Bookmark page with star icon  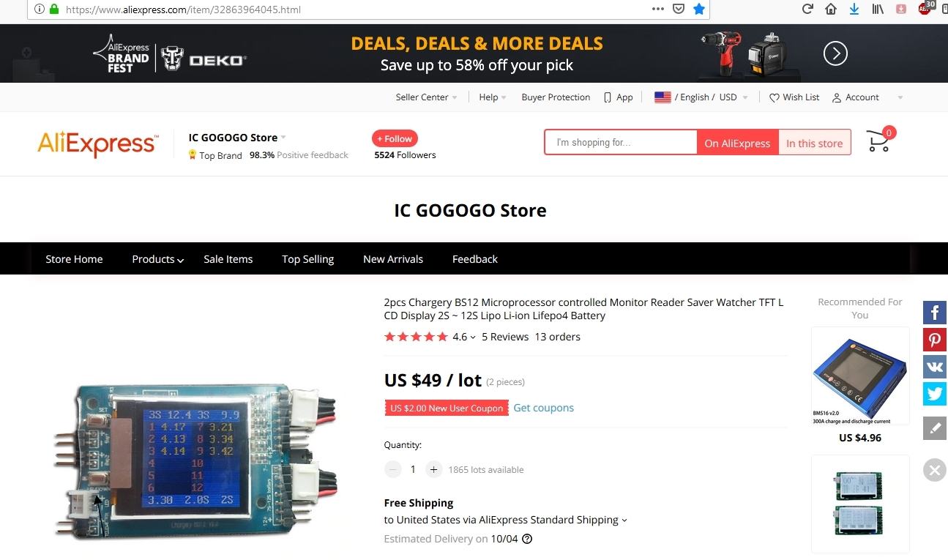(699, 10)
